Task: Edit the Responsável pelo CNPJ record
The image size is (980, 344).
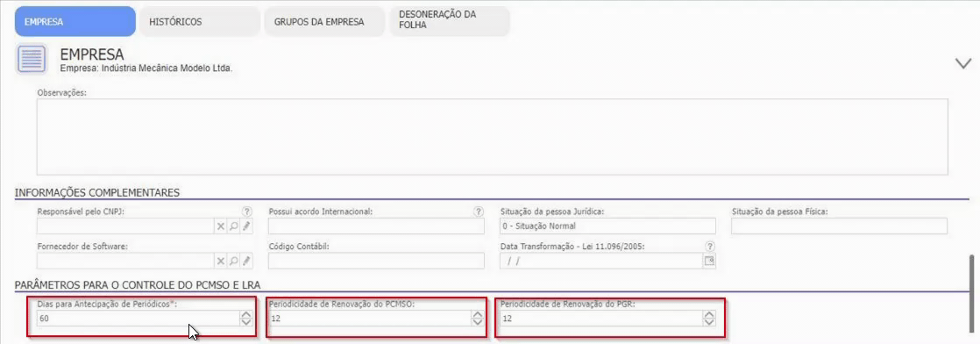Action: click(x=247, y=226)
